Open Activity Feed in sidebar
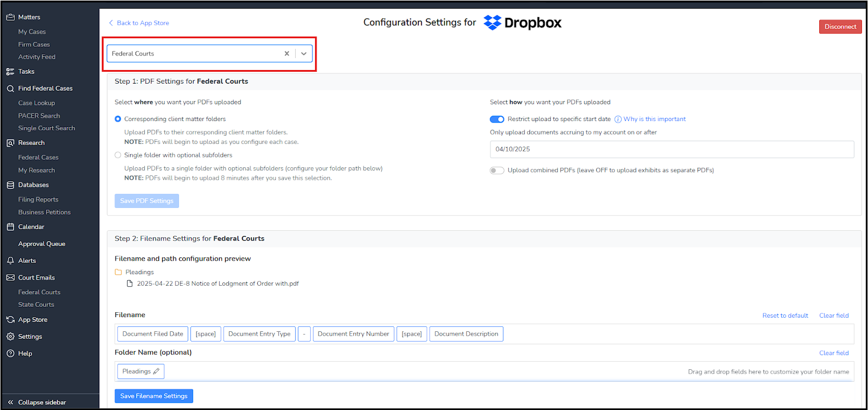The width and height of the screenshot is (868, 410). (x=37, y=57)
